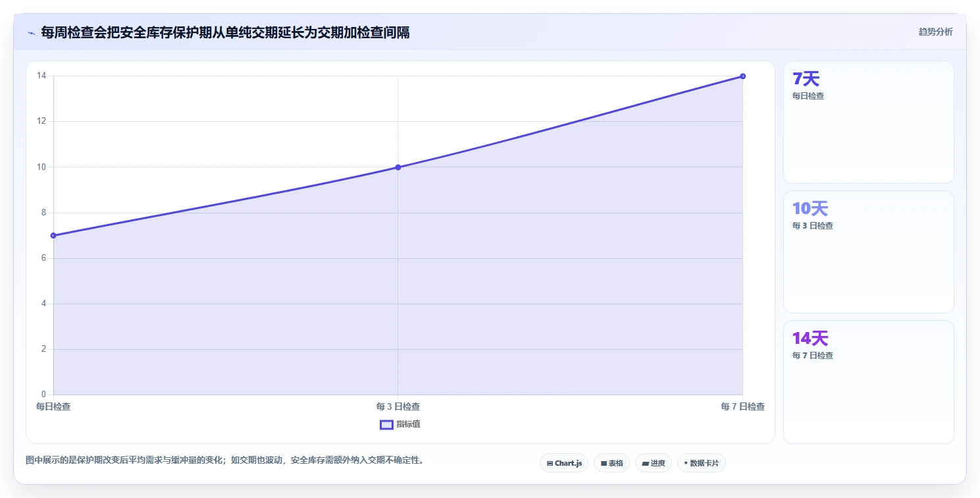The width and height of the screenshot is (980, 498).
Task: Click the trend icon beside the title
Action: pos(31,32)
